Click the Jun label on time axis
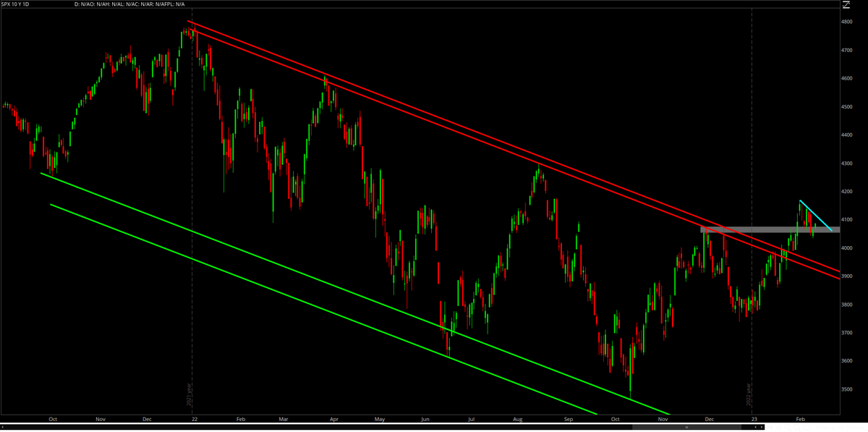The image size is (868, 432). click(x=425, y=419)
